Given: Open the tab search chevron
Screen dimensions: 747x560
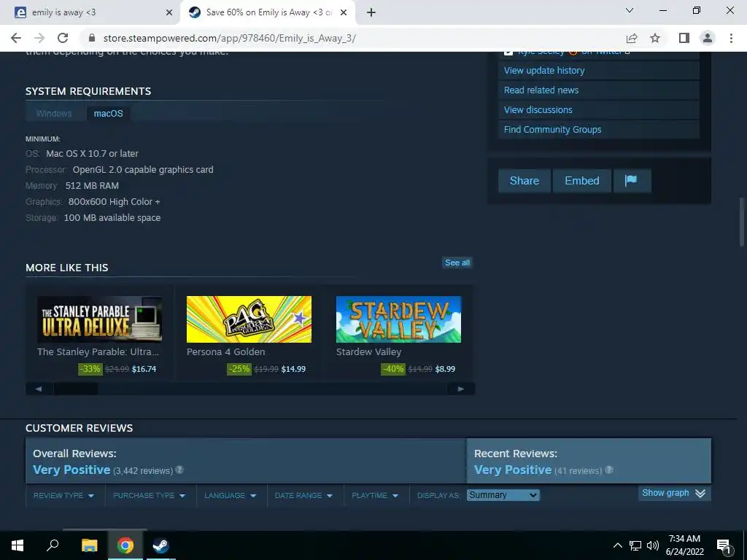Looking at the screenshot, I should (x=630, y=10).
